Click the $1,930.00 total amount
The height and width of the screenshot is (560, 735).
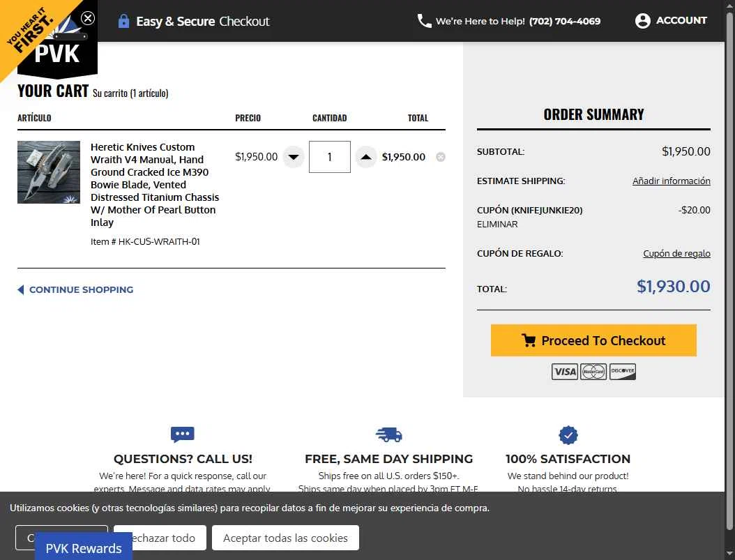673,287
